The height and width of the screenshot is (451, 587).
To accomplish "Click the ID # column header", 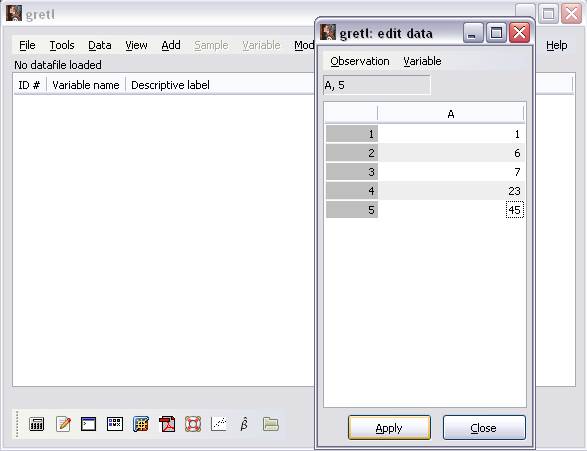I will (x=29, y=85).
